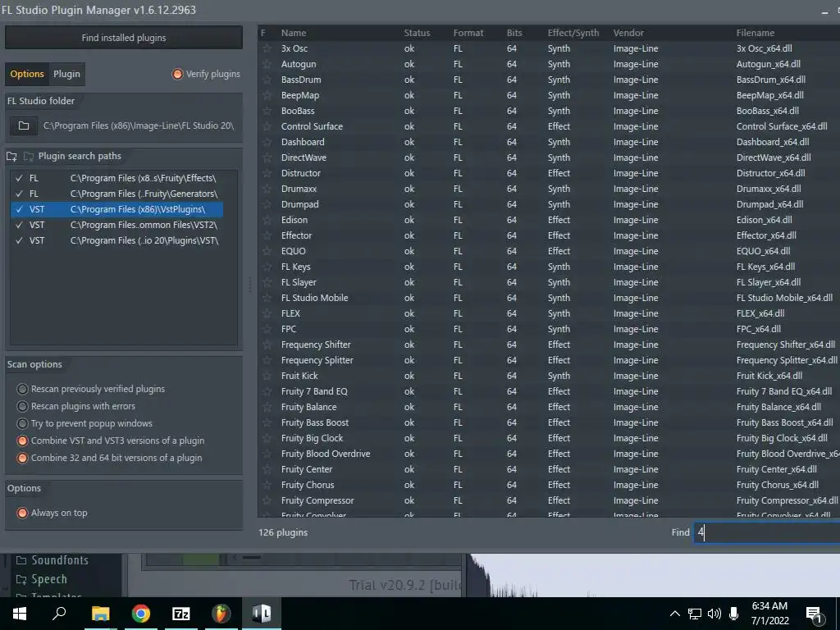Click Fruit Kick_x64.dll filename

click(769, 376)
